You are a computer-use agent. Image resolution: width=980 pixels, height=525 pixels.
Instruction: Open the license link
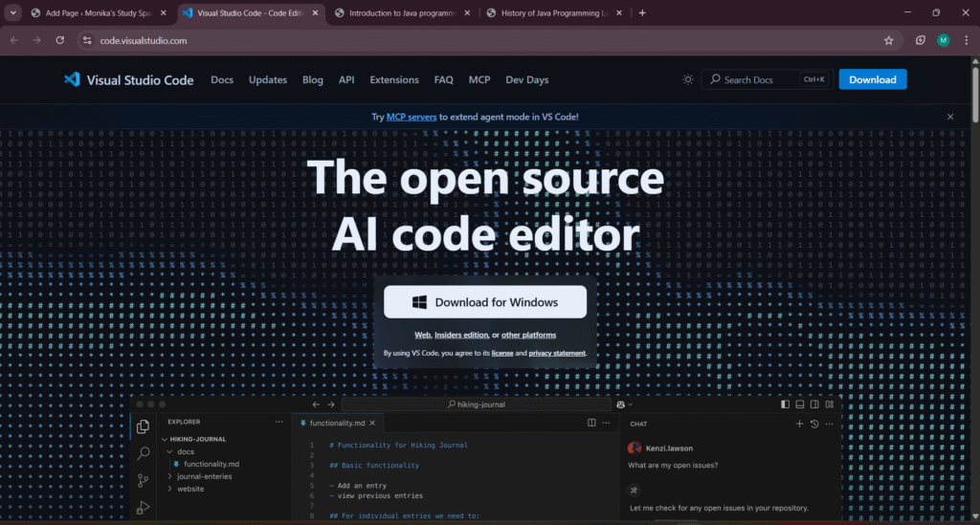coord(501,353)
